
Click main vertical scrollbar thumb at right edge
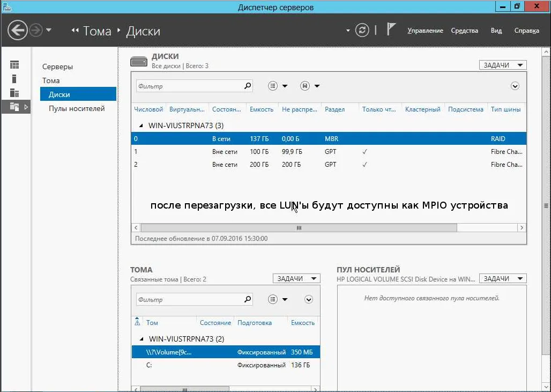tap(546, 206)
